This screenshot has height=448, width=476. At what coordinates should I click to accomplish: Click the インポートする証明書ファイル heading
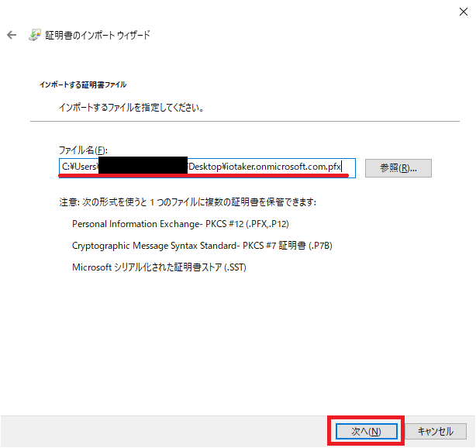click(82, 84)
